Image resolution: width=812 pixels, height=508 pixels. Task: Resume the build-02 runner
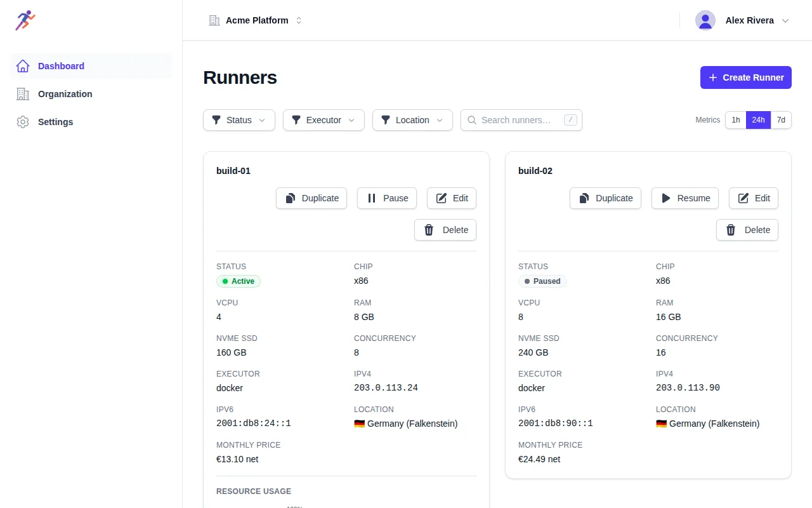coord(685,198)
